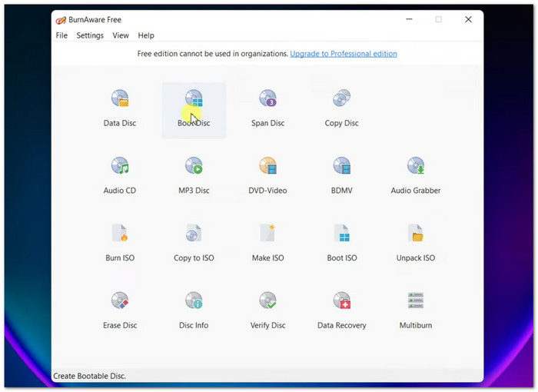Launch the Verify Disc tool

(x=267, y=311)
